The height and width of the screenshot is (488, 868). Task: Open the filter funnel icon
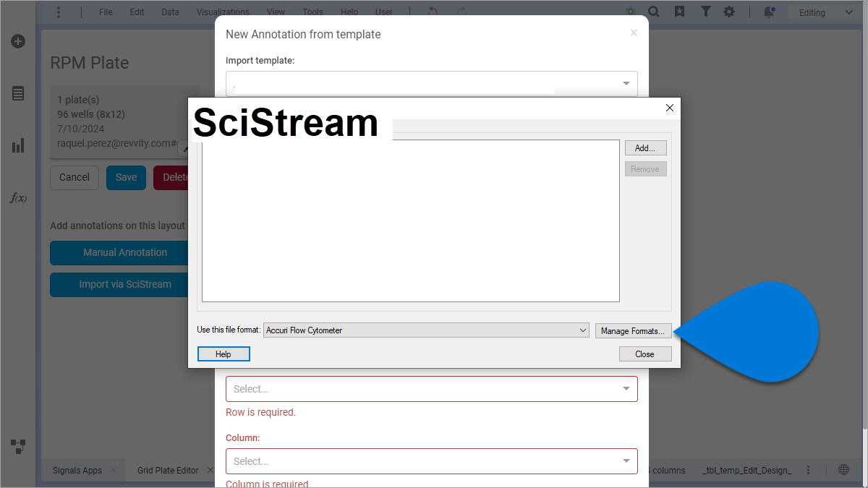click(705, 12)
